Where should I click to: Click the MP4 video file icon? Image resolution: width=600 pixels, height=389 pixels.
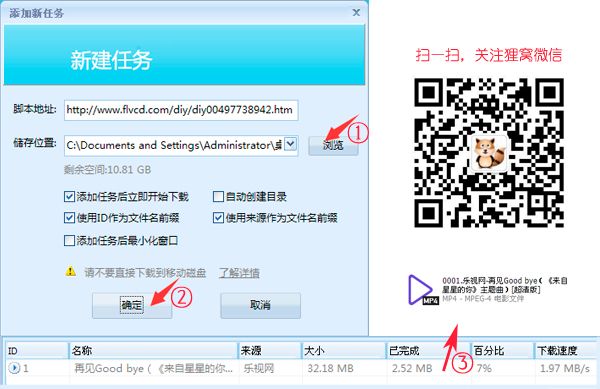coord(423,290)
